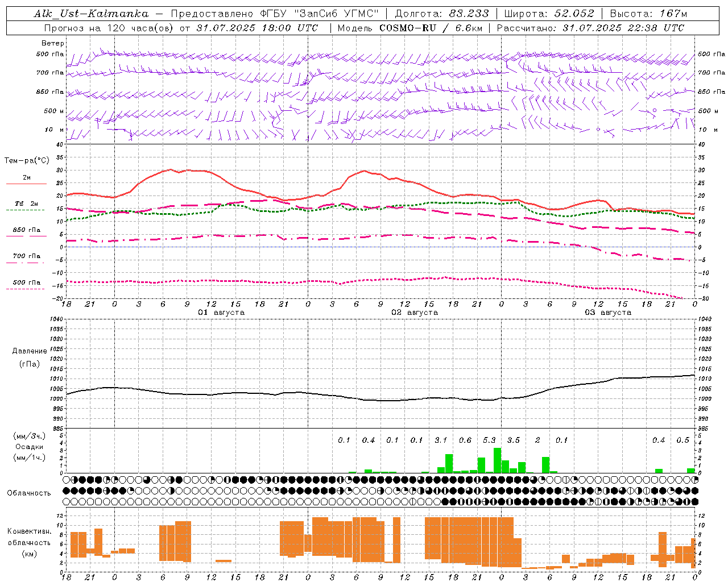
Task: Click the tallest green precipitation bar under 5.3
Action: click(x=498, y=460)
